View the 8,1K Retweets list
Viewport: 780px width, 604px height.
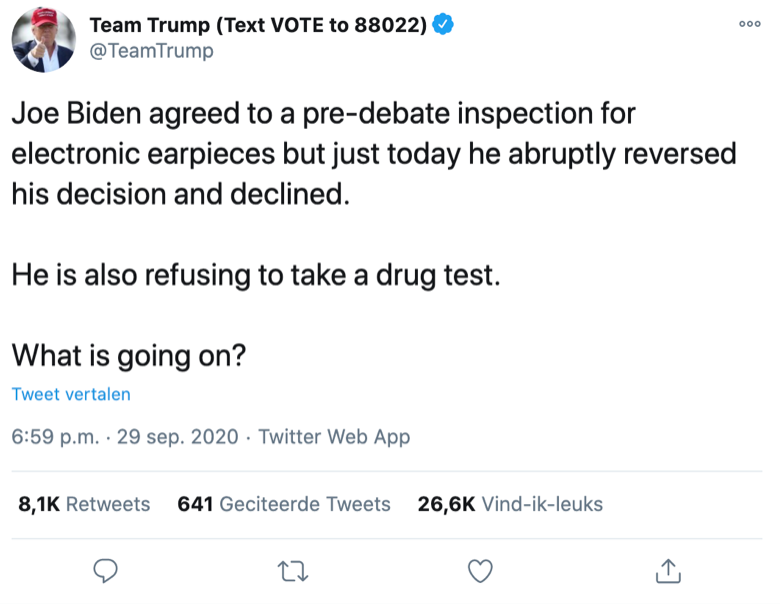coord(84,504)
